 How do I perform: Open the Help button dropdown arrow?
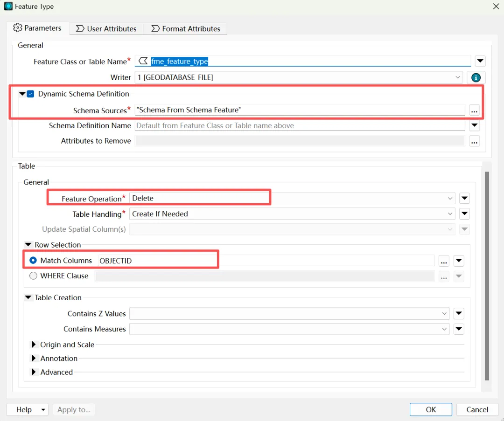(x=43, y=410)
